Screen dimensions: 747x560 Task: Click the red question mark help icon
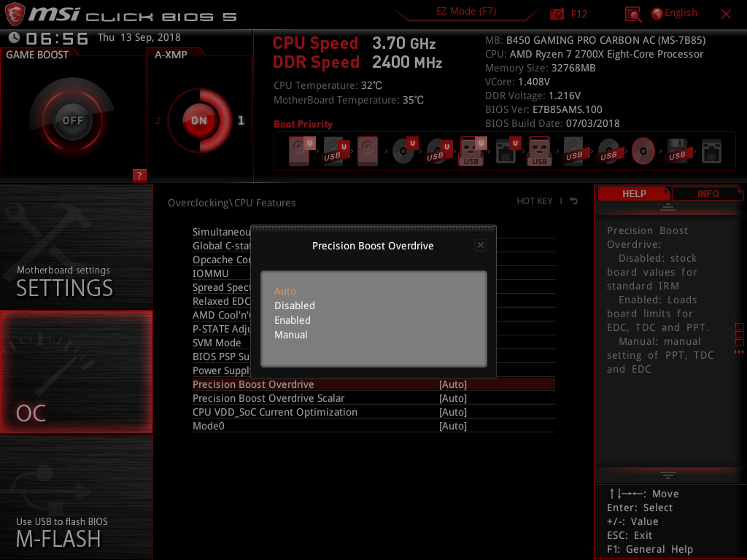pos(139,175)
